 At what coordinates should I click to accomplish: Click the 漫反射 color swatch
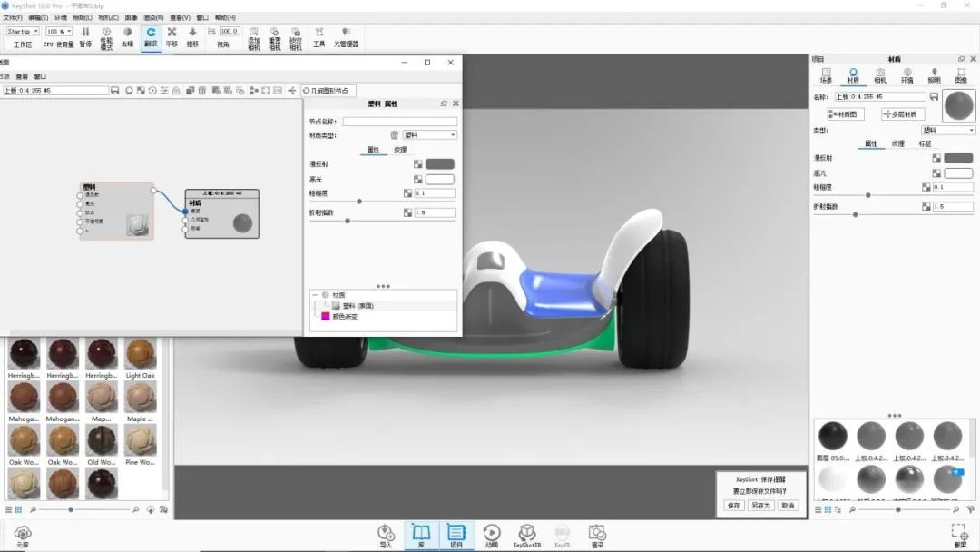point(958,156)
